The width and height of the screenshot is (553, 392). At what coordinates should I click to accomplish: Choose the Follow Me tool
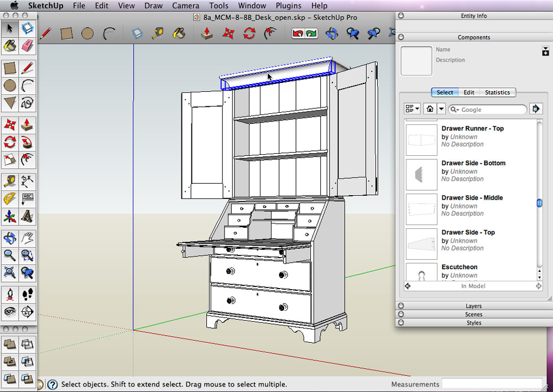click(x=27, y=143)
